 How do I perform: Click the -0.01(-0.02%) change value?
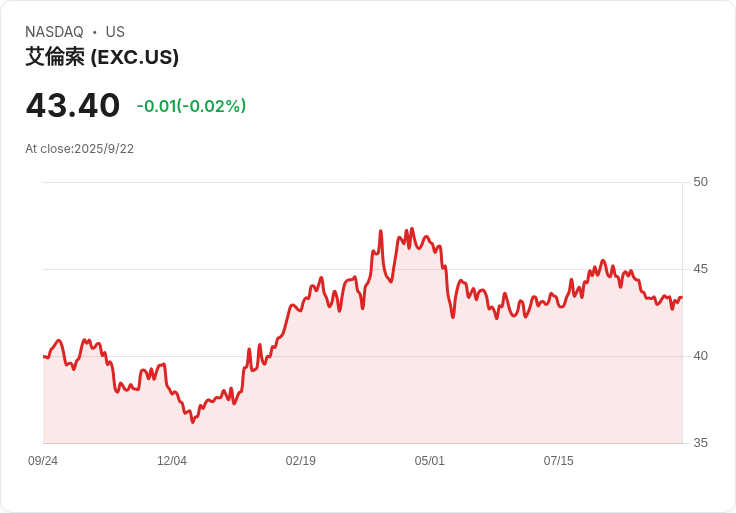[x=192, y=106]
